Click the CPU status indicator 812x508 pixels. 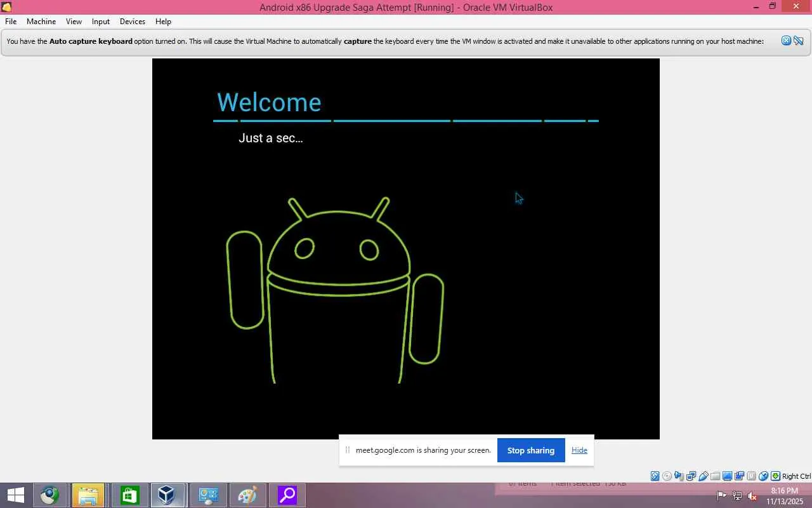[751, 476]
